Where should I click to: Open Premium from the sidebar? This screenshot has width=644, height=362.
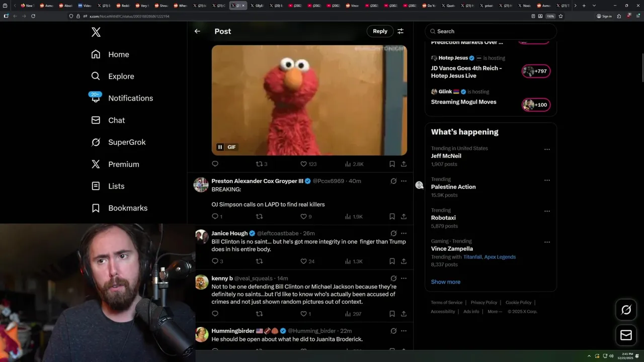pos(115,164)
